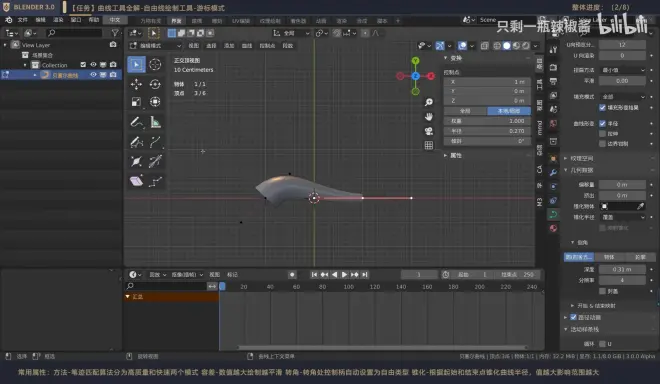Enable the cyclic U checkbox
The image size is (660, 384).
(602, 344)
